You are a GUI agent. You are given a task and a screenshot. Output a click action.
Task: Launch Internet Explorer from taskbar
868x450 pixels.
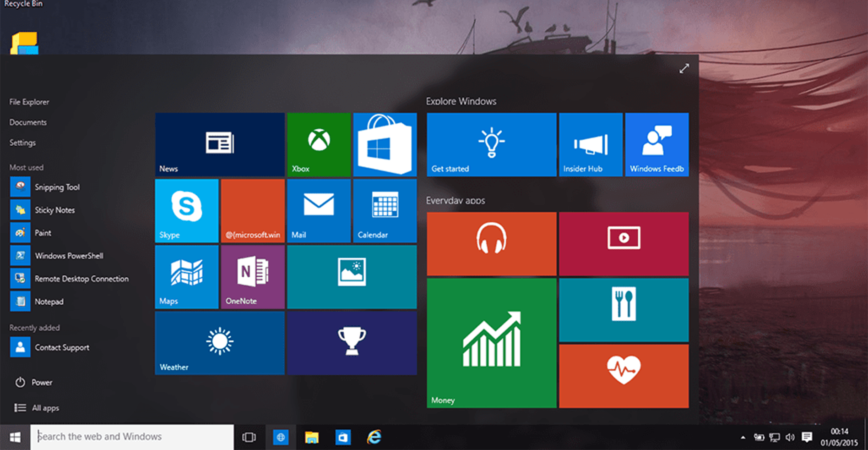pyautogui.click(x=374, y=437)
